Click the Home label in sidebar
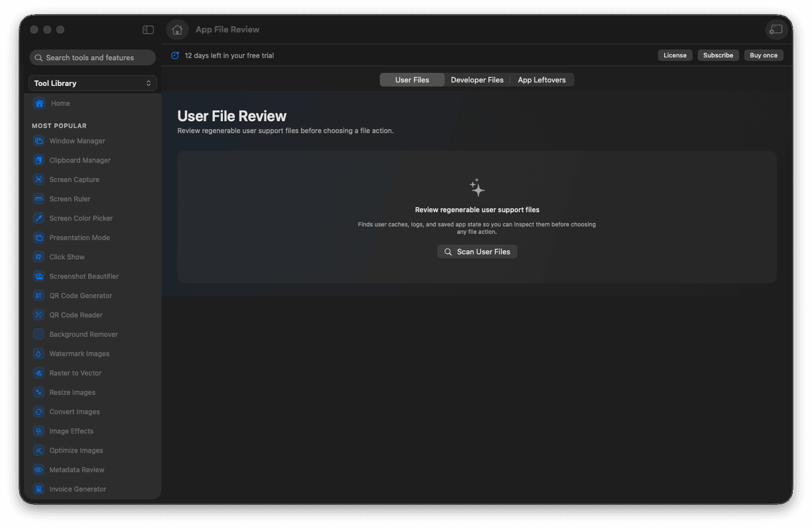The height and width of the screenshot is (528, 812). tap(60, 104)
